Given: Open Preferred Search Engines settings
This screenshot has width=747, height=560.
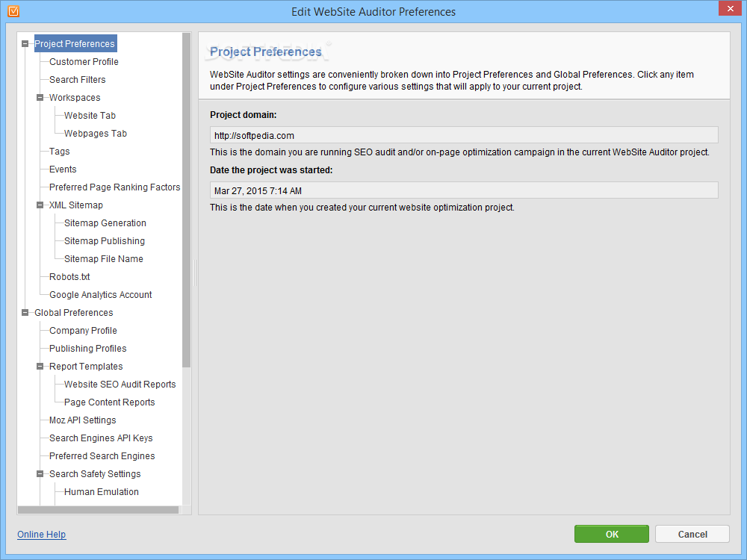Looking at the screenshot, I should coord(102,456).
